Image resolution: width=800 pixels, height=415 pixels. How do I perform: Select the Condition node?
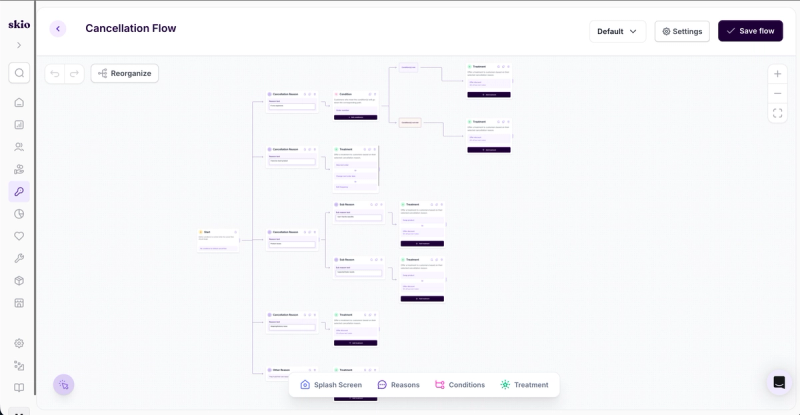[x=356, y=106]
